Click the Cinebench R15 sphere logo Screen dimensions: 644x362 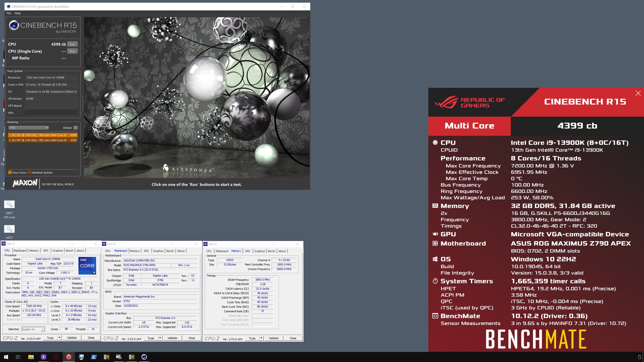click(14, 25)
